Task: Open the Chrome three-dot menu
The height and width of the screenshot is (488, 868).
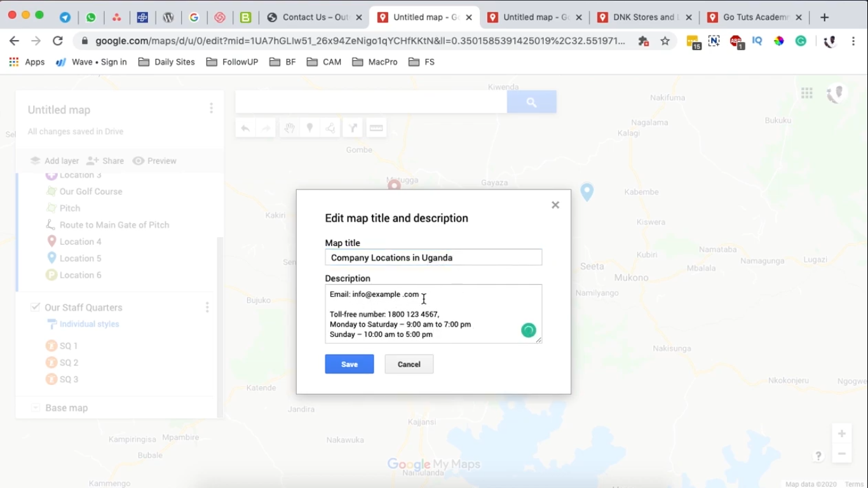Action: point(853,41)
